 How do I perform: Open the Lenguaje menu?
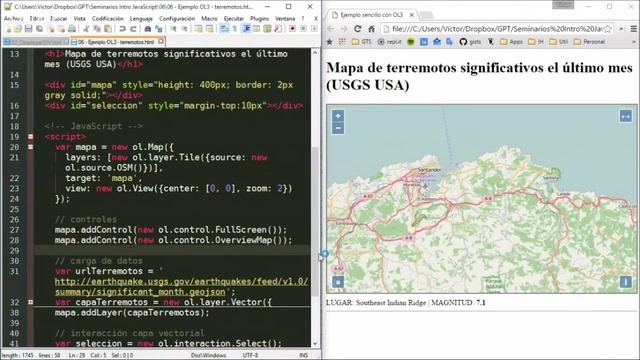141,19
